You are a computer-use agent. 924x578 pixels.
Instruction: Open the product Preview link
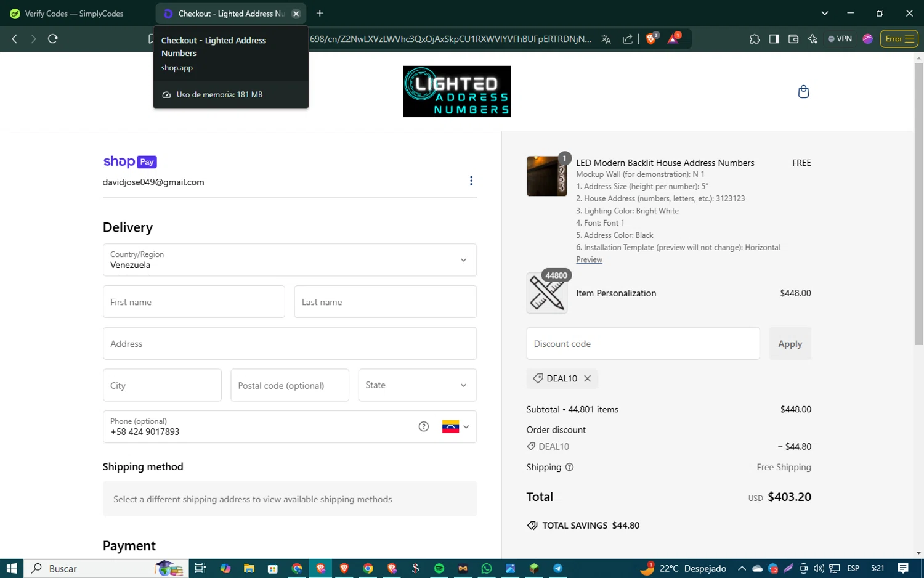click(589, 259)
